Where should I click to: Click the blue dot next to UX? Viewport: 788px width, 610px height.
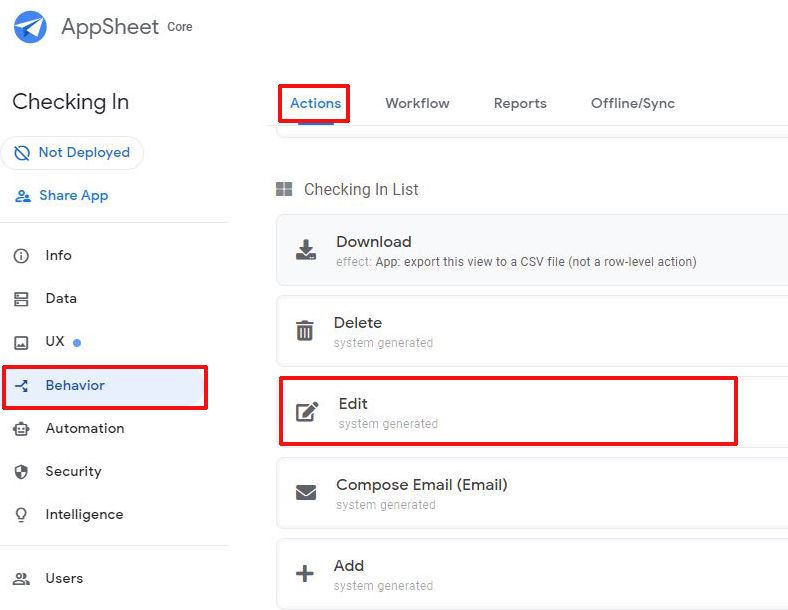coord(77,343)
